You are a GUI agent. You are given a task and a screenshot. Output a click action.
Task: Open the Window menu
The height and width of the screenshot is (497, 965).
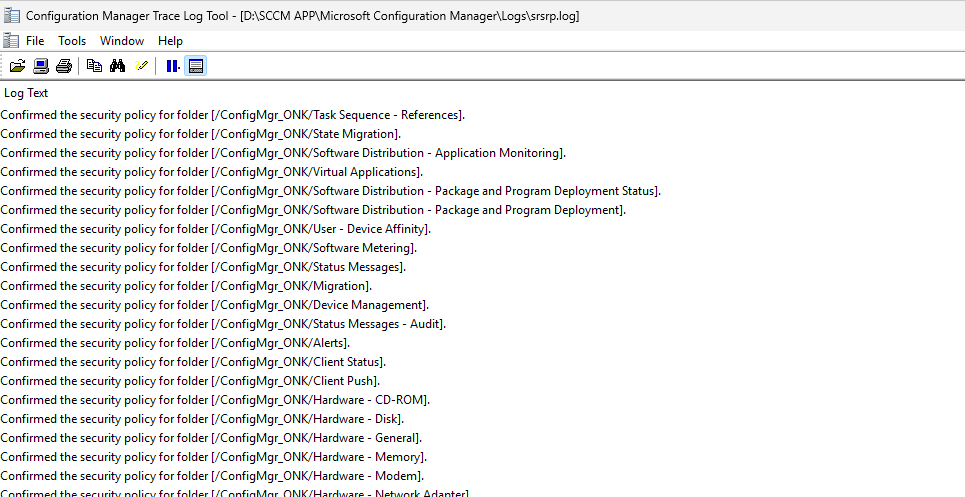click(x=122, y=41)
